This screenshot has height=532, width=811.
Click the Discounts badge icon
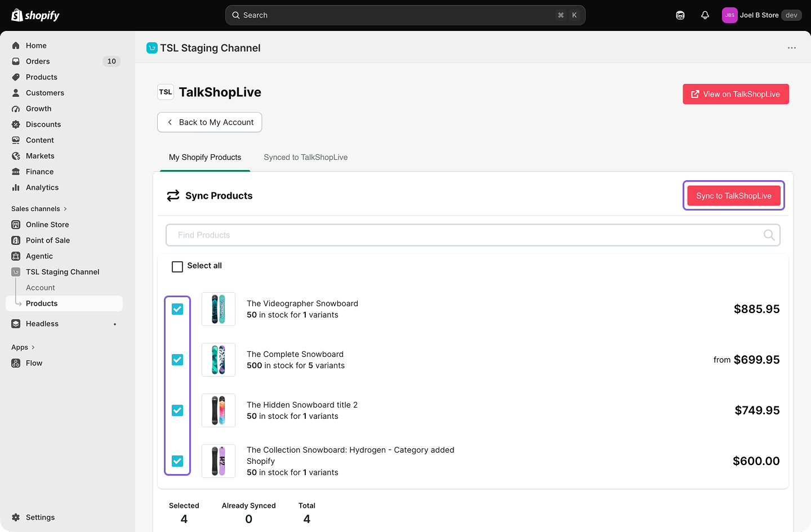tap(16, 124)
